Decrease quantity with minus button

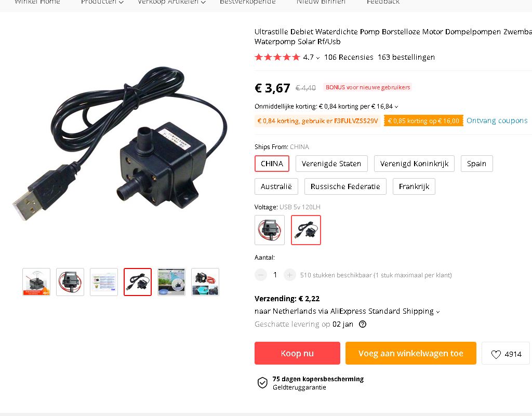point(261,275)
